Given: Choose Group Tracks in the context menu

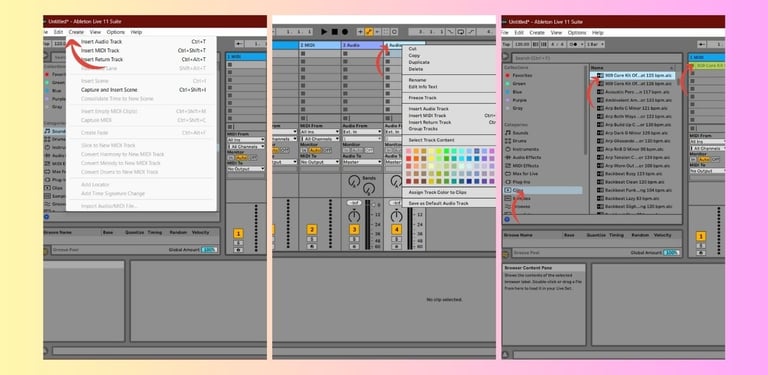Looking at the screenshot, I should [x=423, y=129].
